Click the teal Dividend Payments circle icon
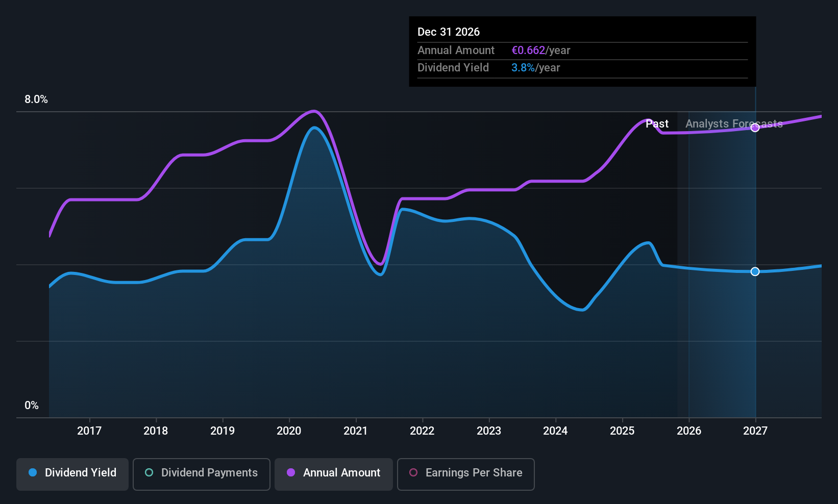 coord(149,473)
